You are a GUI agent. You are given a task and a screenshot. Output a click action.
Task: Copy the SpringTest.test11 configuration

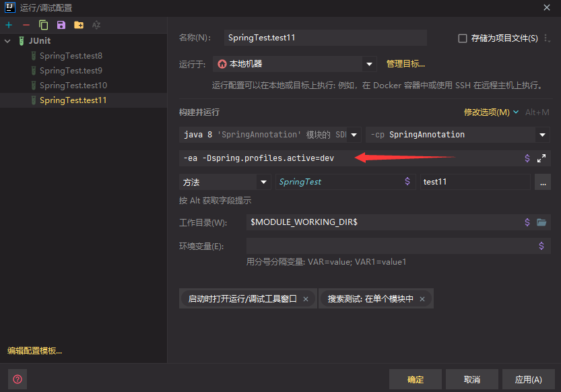coord(42,25)
